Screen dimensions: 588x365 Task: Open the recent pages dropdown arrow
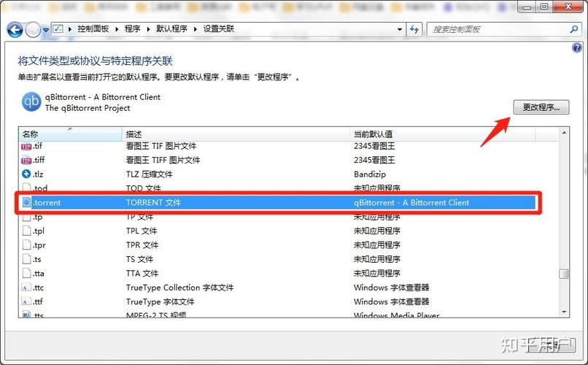tap(46, 30)
